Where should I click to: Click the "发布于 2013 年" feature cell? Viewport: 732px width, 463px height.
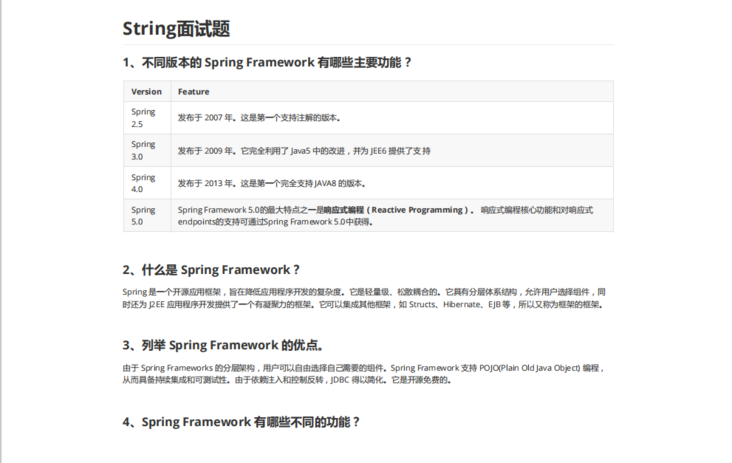point(392,183)
